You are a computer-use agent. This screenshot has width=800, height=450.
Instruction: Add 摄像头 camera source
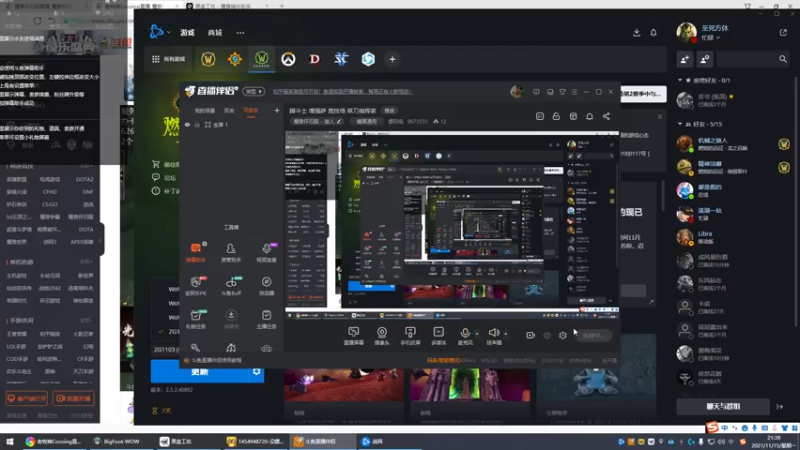(382, 336)
